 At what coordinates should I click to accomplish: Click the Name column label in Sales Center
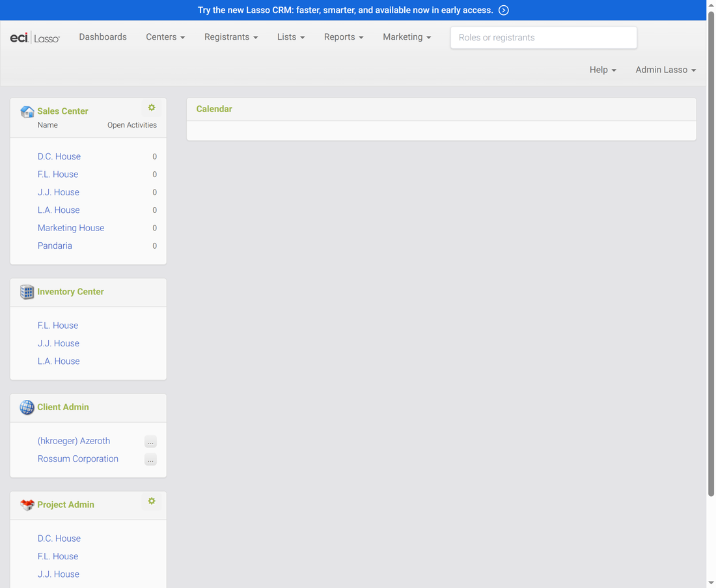pyautogui.click(x=48, y=125)
